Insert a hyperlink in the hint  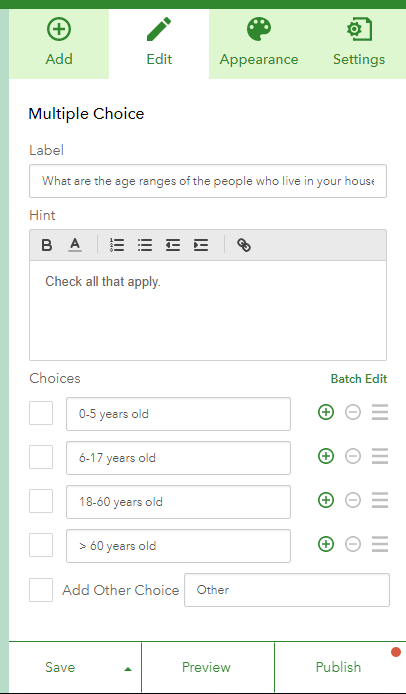point(244,245)
